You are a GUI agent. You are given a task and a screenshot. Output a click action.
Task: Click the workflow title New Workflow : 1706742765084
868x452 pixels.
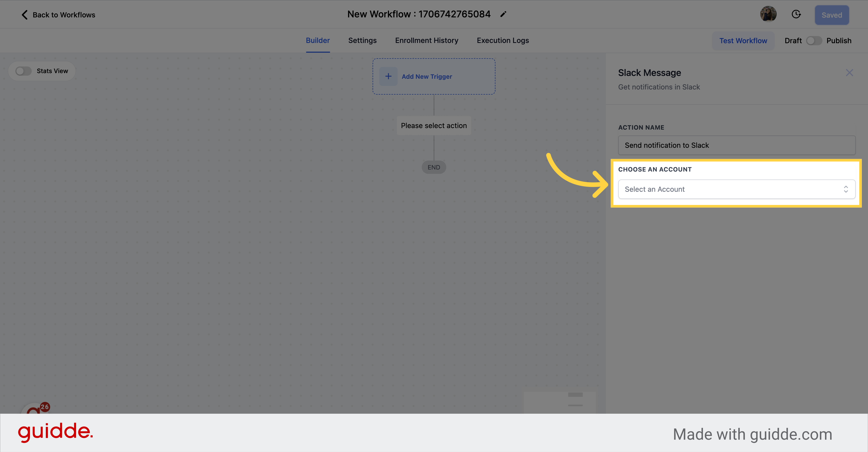(419, 14)
